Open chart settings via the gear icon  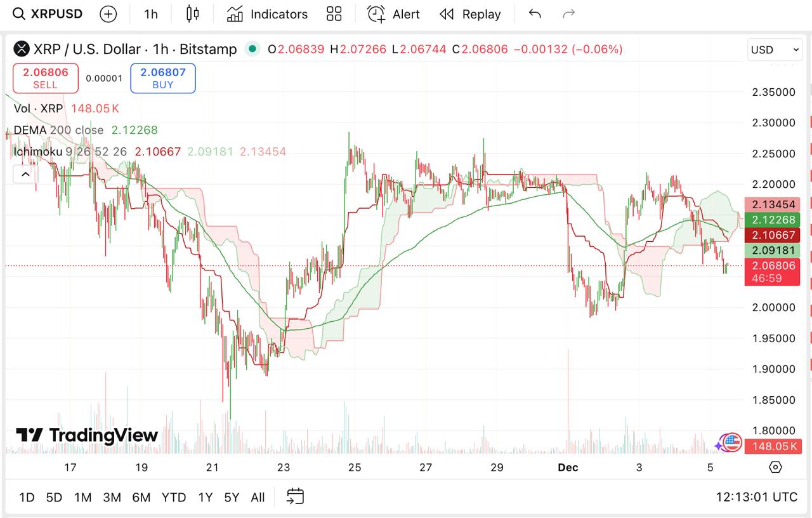775,467
